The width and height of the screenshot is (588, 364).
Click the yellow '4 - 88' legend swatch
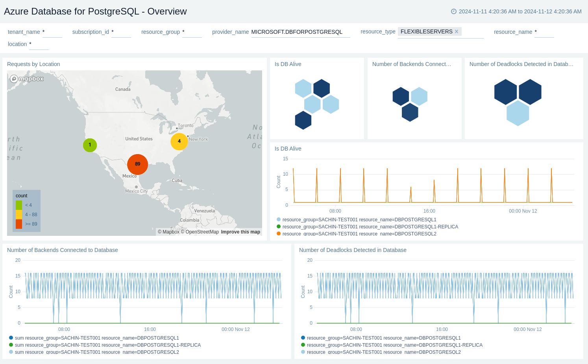pos(19,215)
